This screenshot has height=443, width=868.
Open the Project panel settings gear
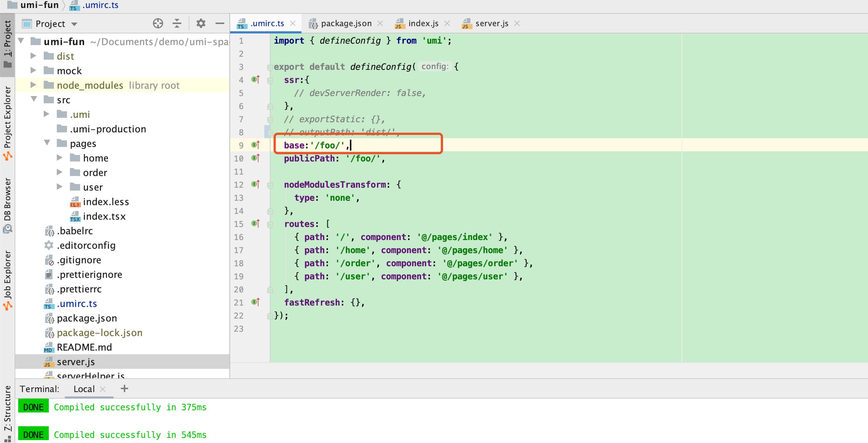click(x=201, y=23)
